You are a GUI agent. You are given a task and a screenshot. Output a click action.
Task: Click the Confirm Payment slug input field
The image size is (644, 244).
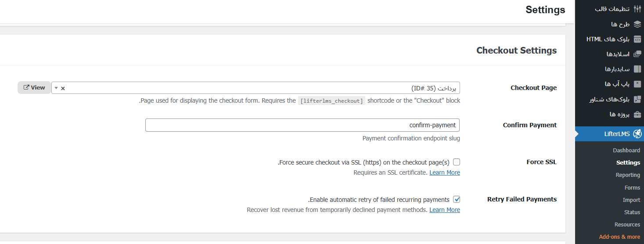coord(303,125)
